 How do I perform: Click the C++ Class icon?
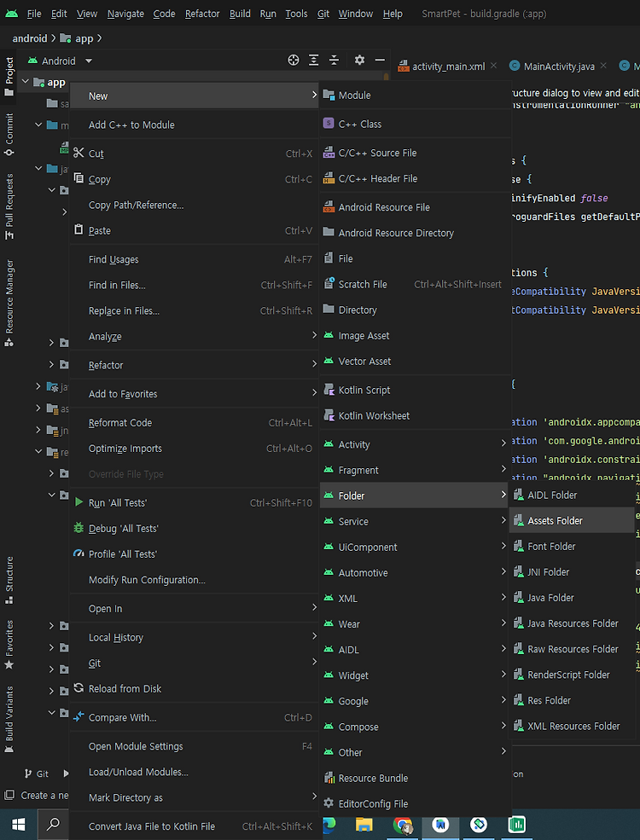[x=329, y=124]
